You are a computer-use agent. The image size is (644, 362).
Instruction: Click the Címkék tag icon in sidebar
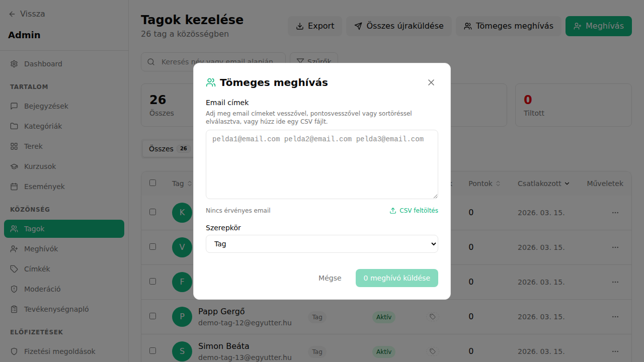coord(14,269)
